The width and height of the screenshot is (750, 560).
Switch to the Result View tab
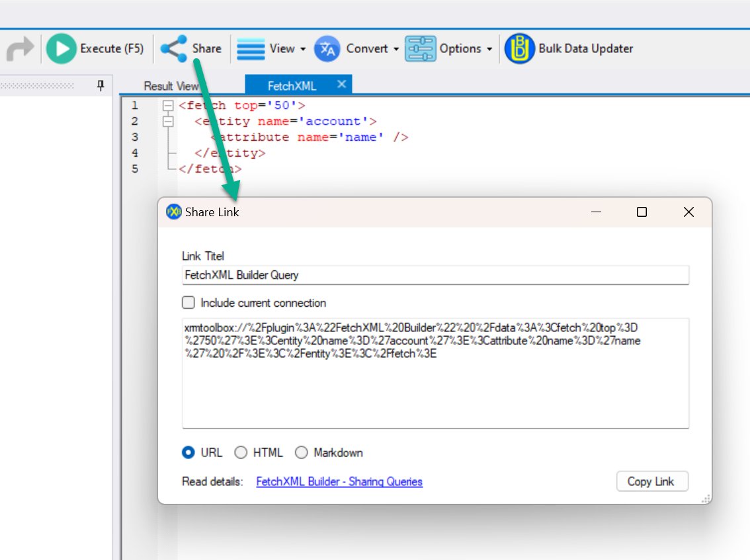[171, 86]
